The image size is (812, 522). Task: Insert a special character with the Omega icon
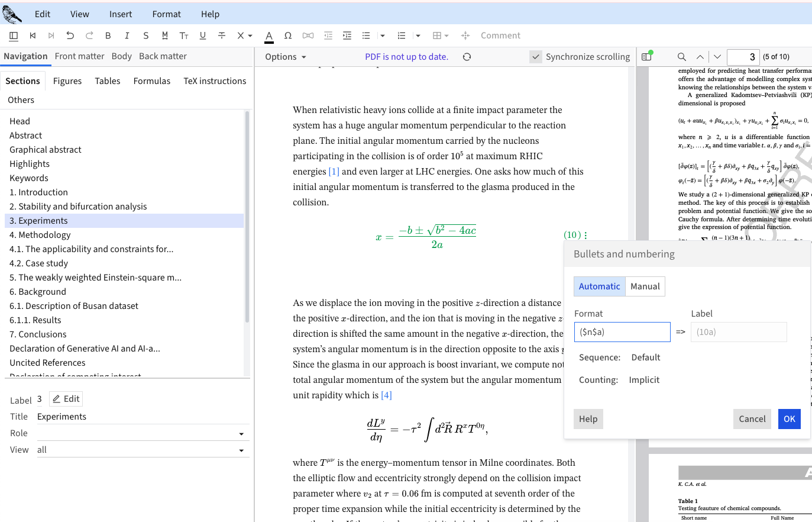[288, 36]
